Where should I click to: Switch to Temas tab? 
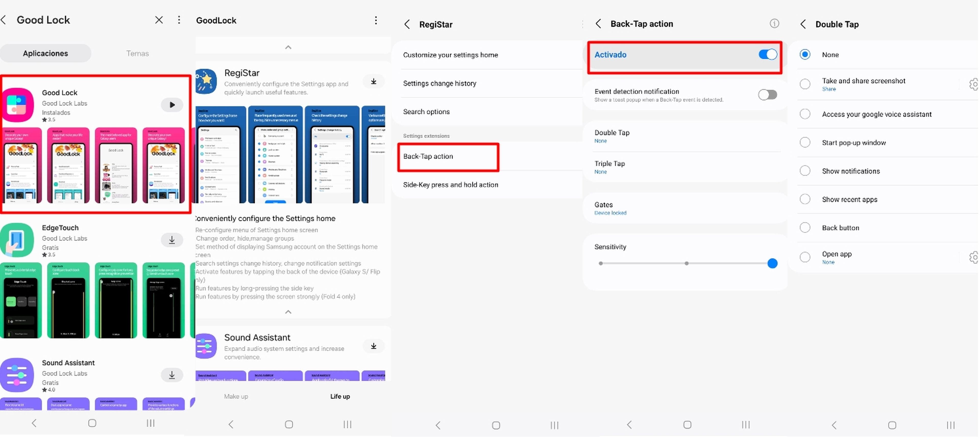pos(137,53)
